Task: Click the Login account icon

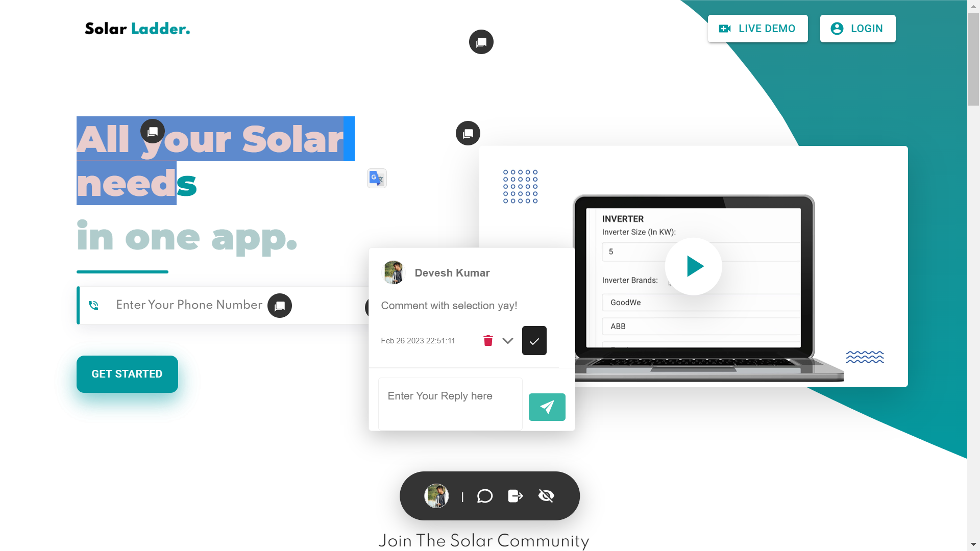Action: pyautogui.click(x=837, y=28)
